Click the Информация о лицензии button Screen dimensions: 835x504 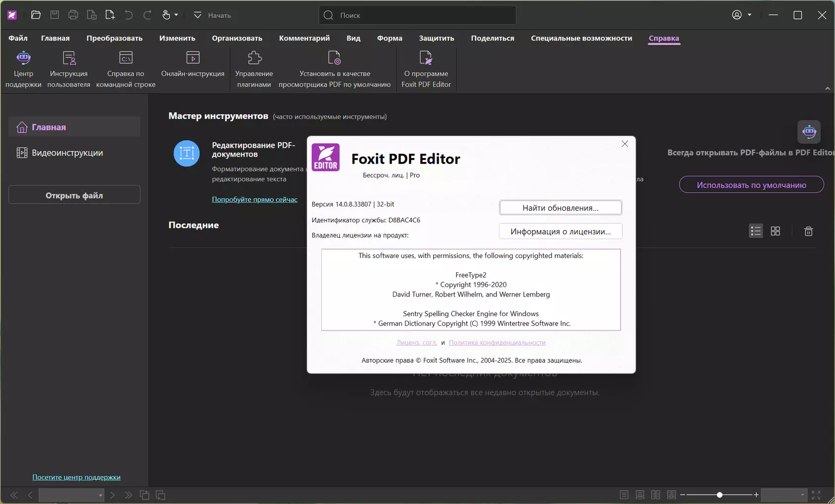point(561,231)
